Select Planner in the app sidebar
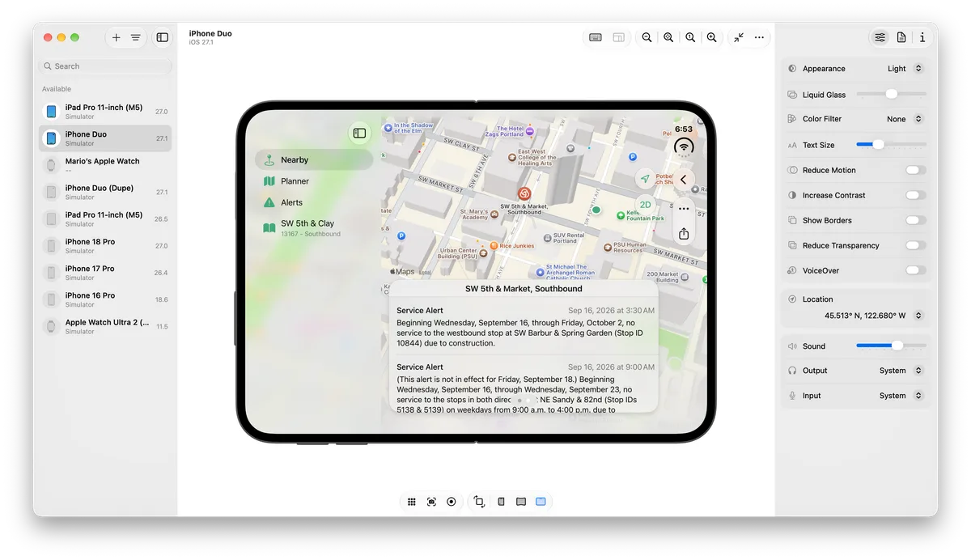The image size is (971, 560). [314, 181]
